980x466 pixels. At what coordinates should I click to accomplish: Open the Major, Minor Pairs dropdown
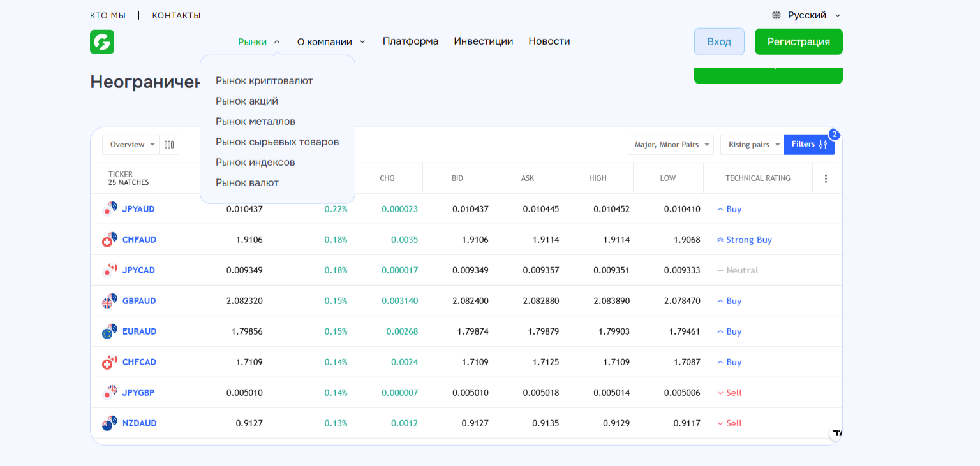coord(670,145)
